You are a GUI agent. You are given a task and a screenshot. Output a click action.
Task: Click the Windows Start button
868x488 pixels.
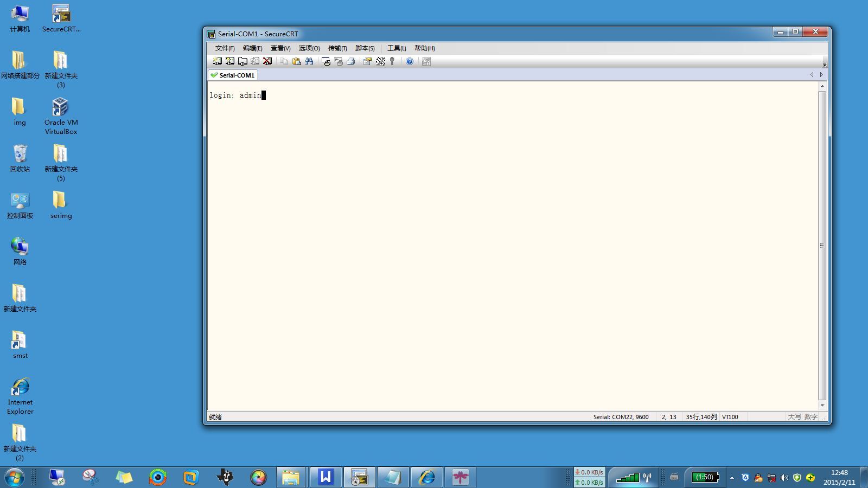click(x=15, y=477)
